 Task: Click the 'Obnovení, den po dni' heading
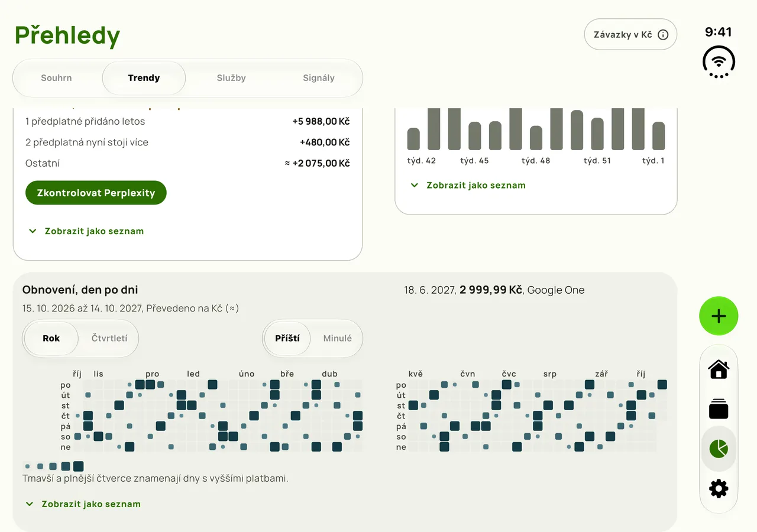pyautogui.click(x=80, y=290)
